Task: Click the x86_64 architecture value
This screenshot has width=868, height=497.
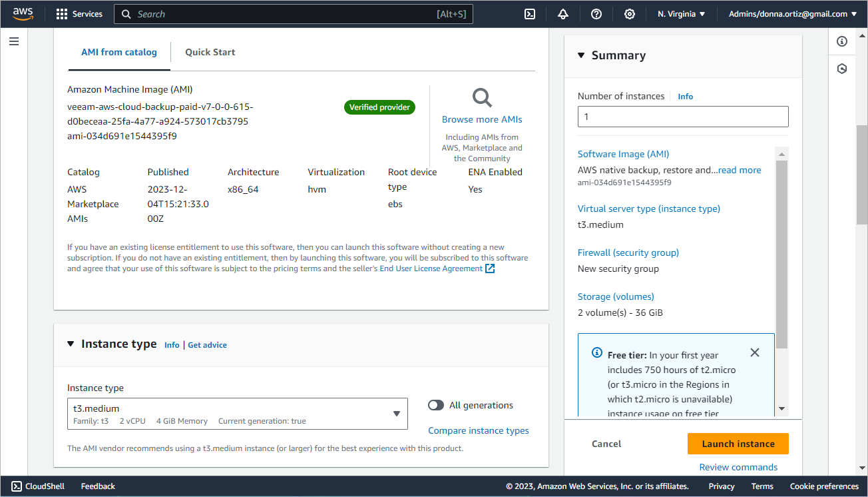Action: pyautogui.click(x=243, y=189)
